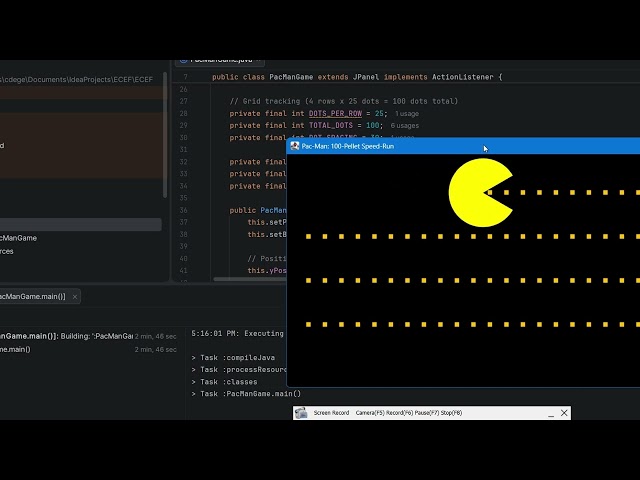Select the highlighted gray row in the project tree

pos(81,224)
